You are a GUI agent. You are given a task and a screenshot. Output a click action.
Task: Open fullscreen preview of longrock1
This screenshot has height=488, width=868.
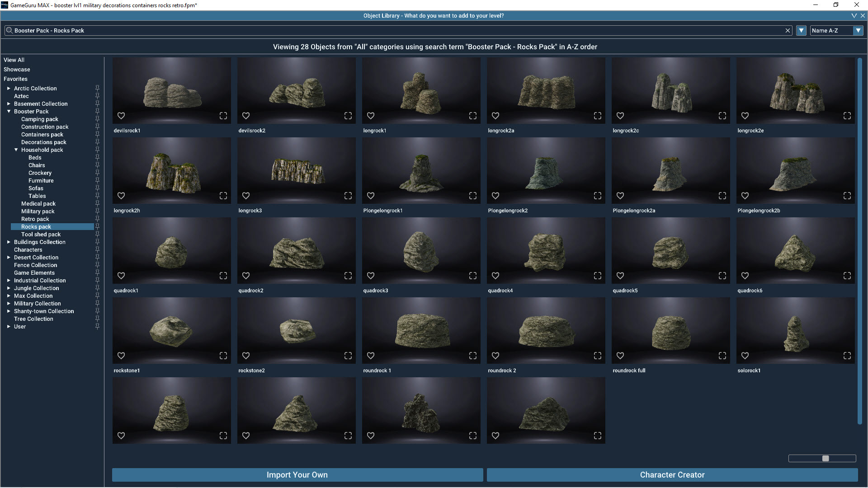472,116
